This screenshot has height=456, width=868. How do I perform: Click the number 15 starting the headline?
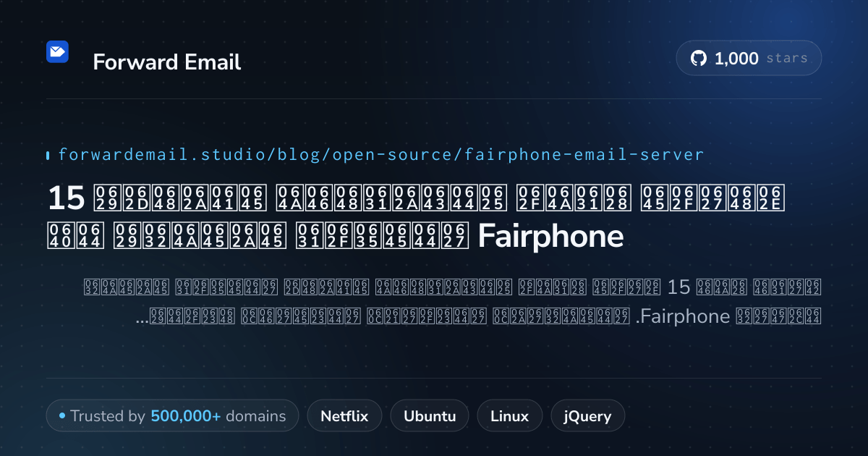click(67, 197)
